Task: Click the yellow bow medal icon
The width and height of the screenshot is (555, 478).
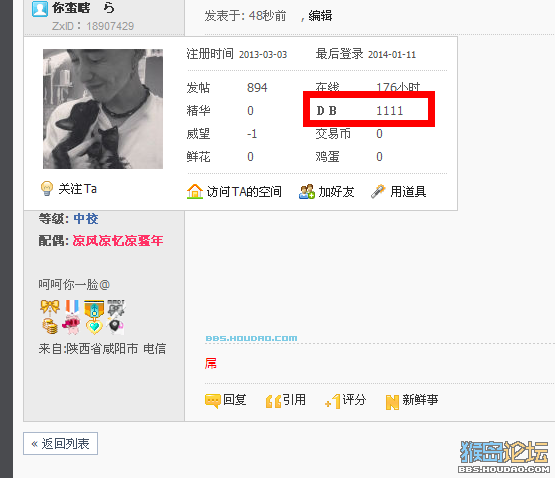Action: click(50, 307)
